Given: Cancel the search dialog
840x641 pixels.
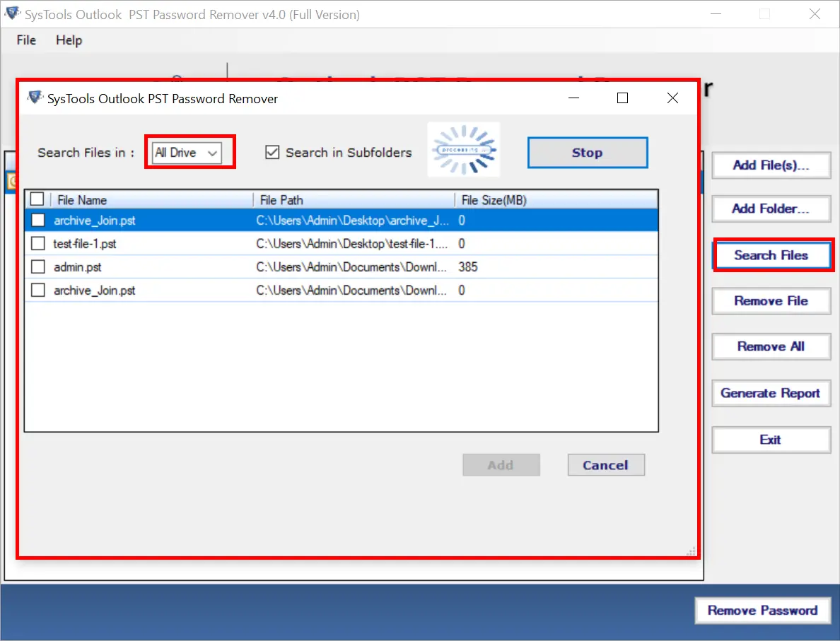Looking at the screenshot, I should point(606,465).
